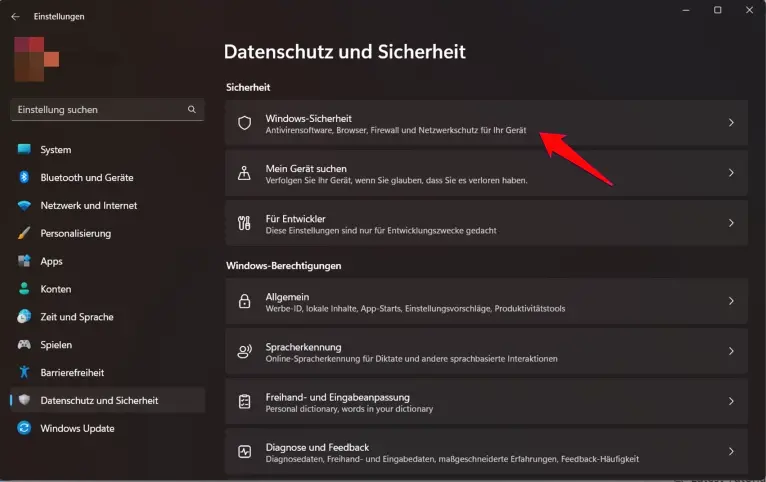The height and width of the screenshot is (482, 766).
Task: Click the Apps icon in sidebar
Action: tap(24, 261)
